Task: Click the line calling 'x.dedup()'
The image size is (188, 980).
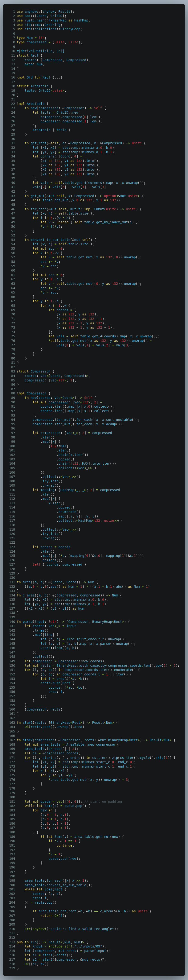Action: pyautogui.click(x=78, y=424)
